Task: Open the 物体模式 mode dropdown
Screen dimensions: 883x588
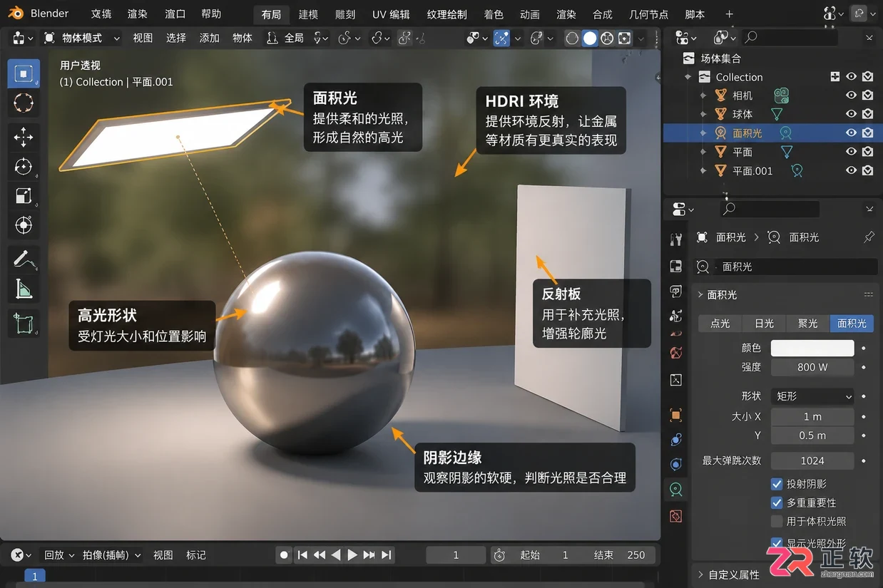Action: coord(81,38)
